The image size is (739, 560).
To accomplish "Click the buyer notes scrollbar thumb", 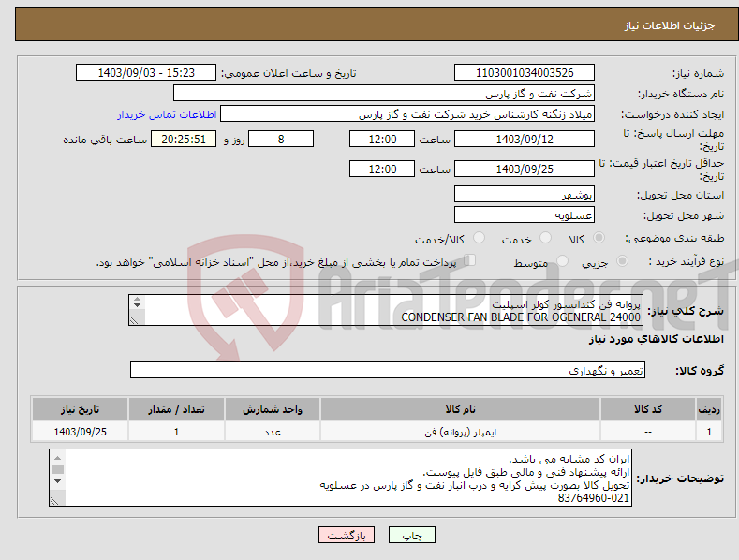I will pyautogui.click(x=57, y=469).
